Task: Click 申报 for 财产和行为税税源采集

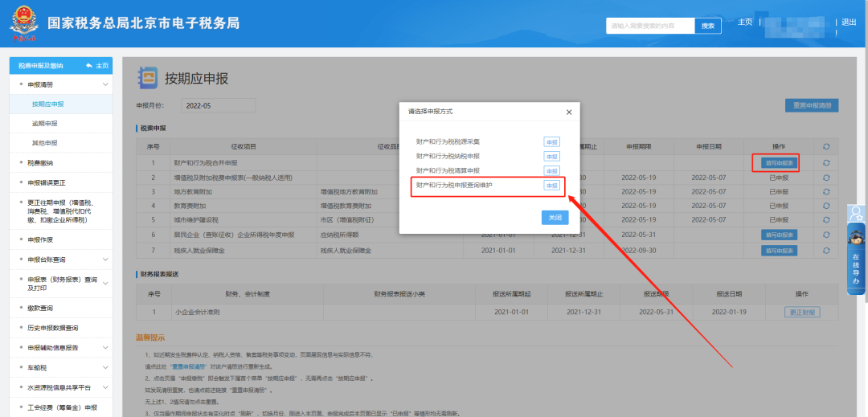Action: [551, 142]
